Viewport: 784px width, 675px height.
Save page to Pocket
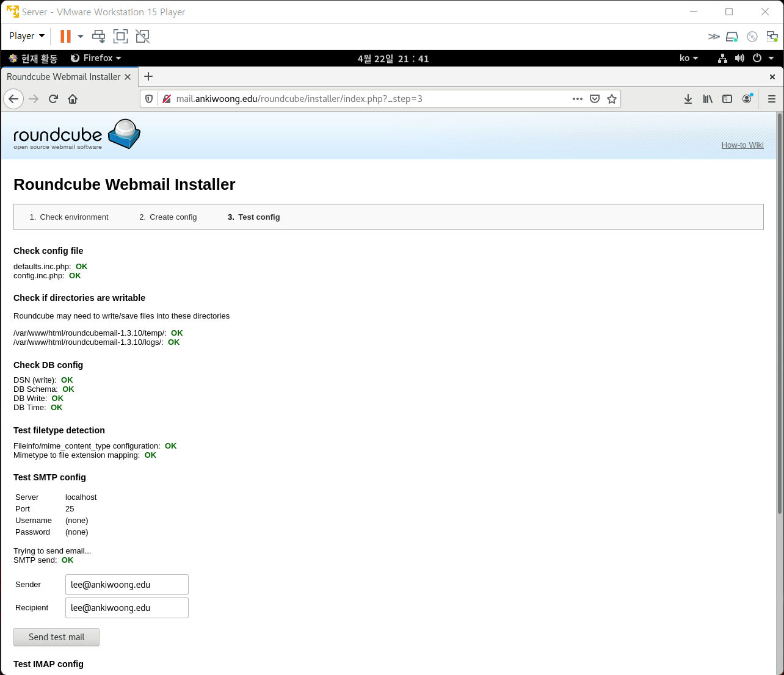595,99
